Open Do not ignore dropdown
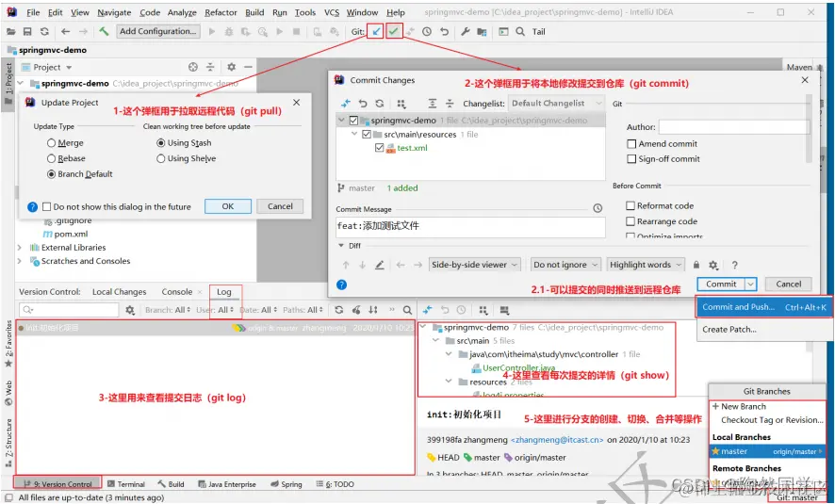Viewport: 835px width, 504px height. click(x=565, y=265)
